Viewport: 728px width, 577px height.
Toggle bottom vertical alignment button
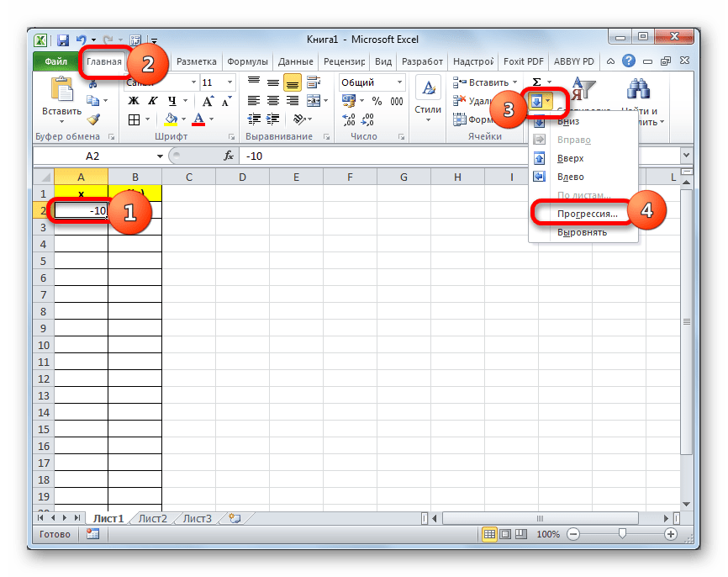coord(292,82)
